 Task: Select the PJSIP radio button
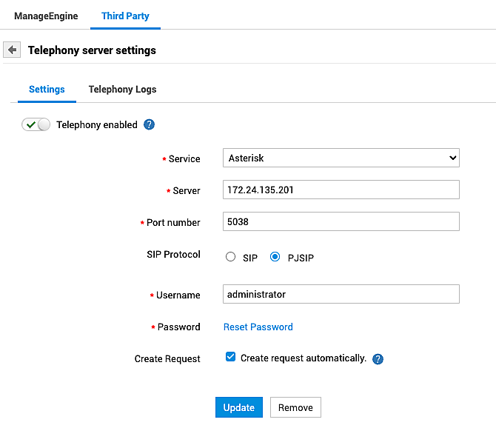point(275,258)
